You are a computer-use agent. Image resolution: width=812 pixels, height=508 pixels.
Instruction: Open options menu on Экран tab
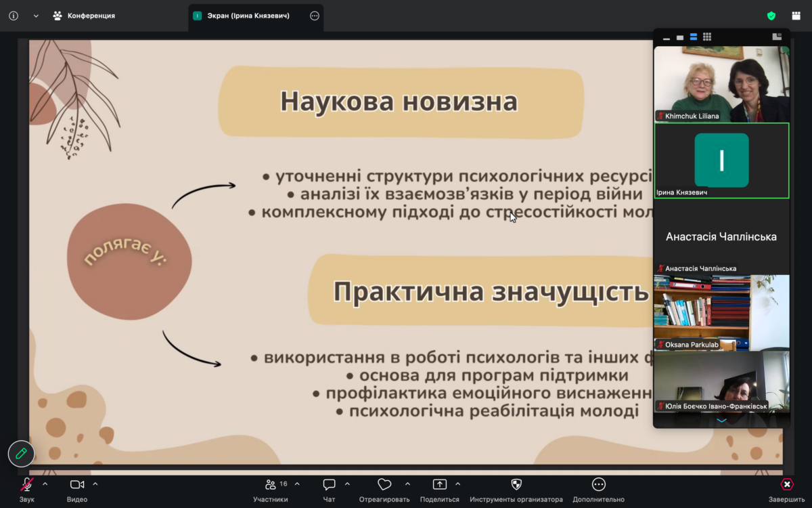(315, 16)
